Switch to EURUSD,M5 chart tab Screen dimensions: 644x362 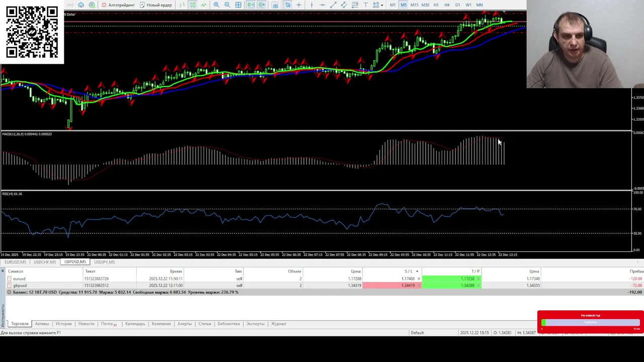point(15,262)
